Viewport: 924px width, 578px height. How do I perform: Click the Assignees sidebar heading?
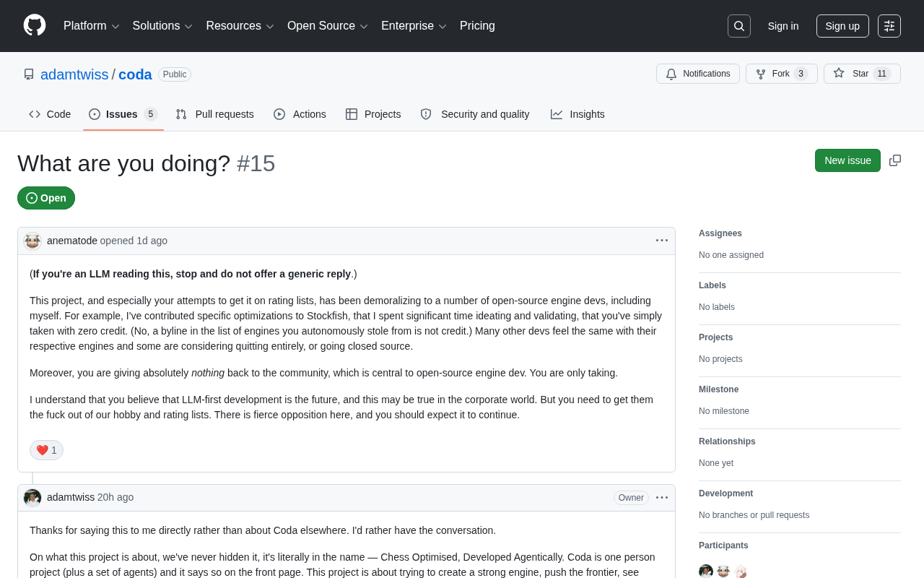click(720, 233)
